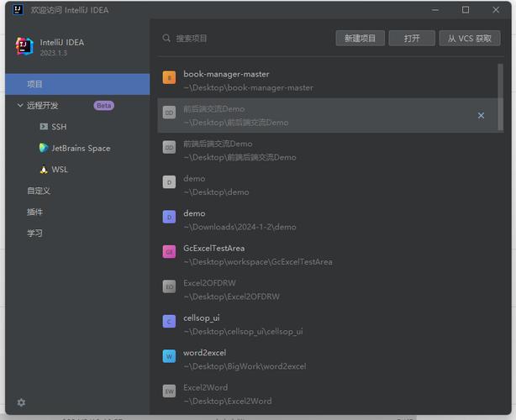Viewport: 516px width, 420px height.
Task: Click the gray icon of Desktop demo project
Action: pyautogui.click(x=169, y=182)
